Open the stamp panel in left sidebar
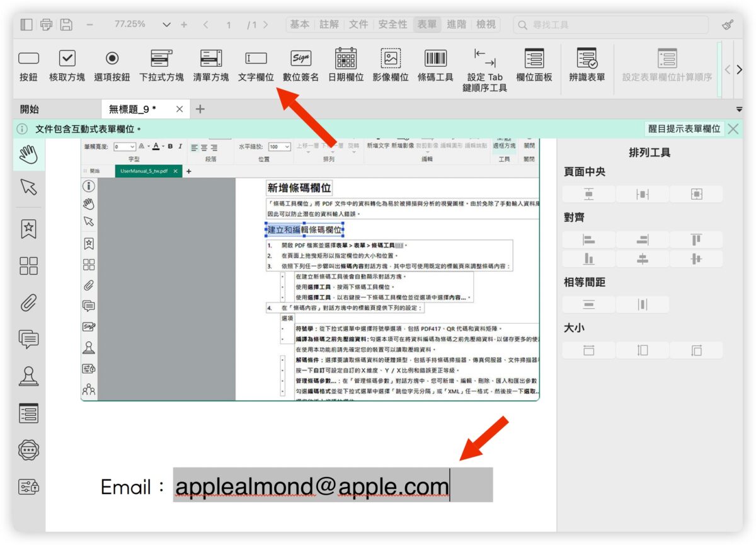This screenshot has width=756, height=545. click(x=28, y=376)
